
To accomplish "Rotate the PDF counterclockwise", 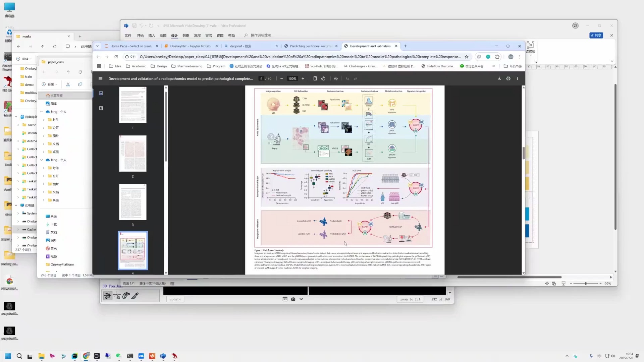I will tap(323, 78).
